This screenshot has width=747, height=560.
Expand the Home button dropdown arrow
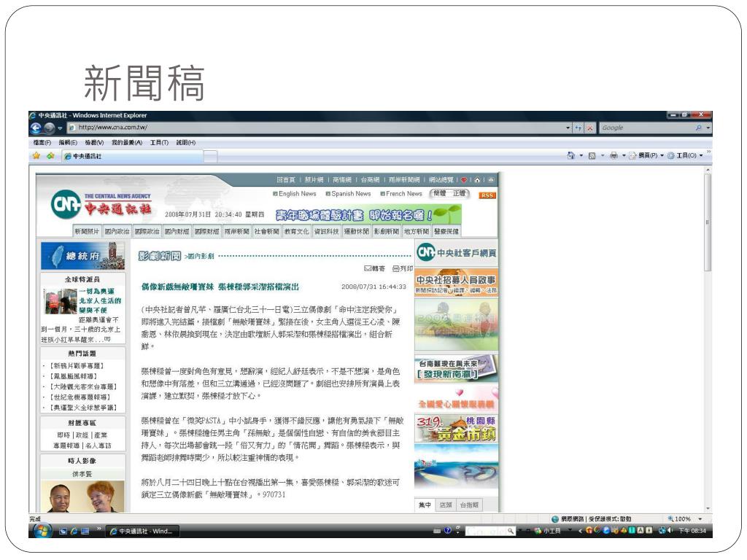tap(581, 156)
